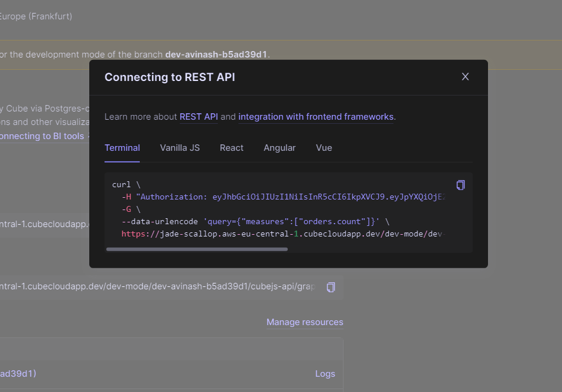Copy the curl command using the copy icon
The width and height of the screenshot is (562, 392).
[x=460, y=184]
